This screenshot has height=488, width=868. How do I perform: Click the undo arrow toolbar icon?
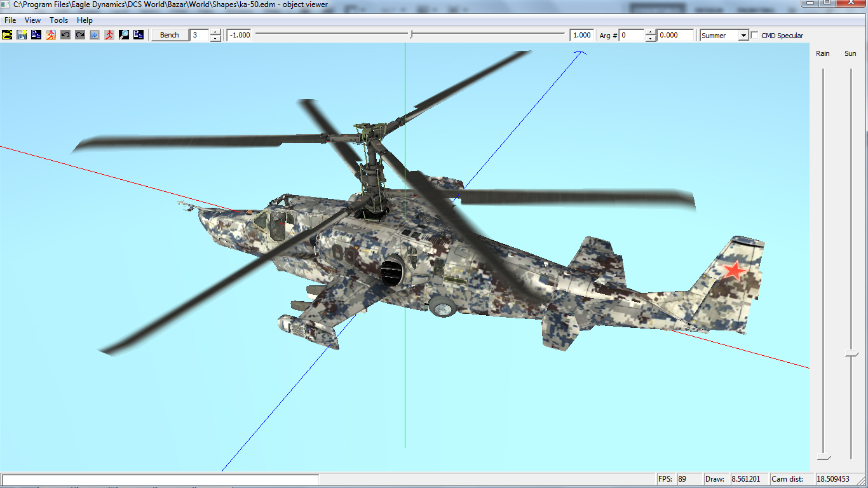click(x=65, y=35)
